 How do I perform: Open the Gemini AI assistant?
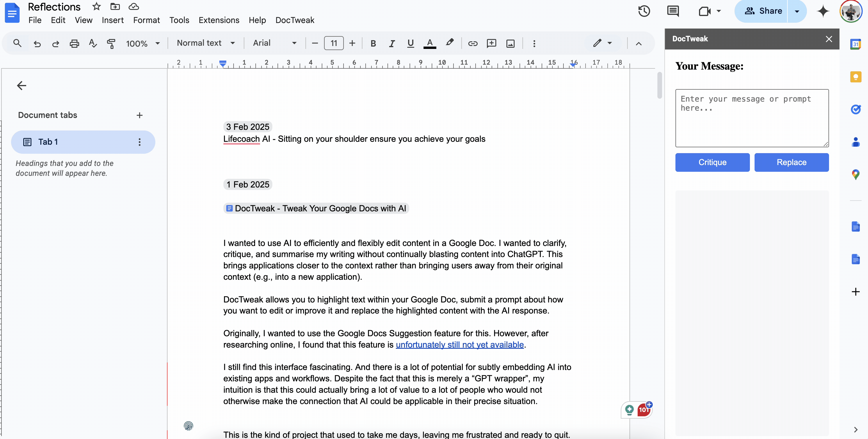pos(823,11)
